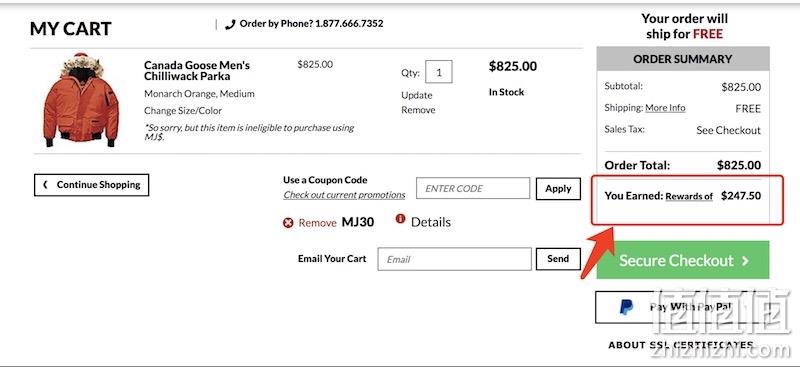Focus the ENTER CODE coupon field
Screen dimensions: 800x367
pos(473,188)
